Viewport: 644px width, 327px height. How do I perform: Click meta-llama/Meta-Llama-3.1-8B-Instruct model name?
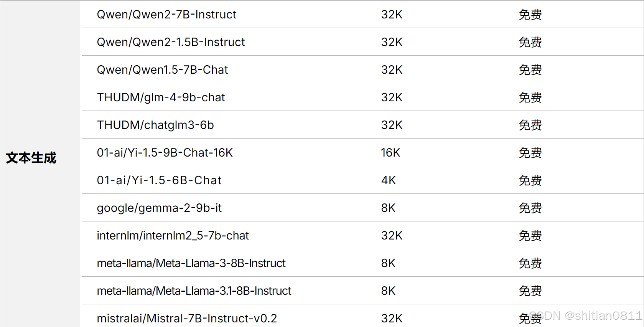point(194,291)
